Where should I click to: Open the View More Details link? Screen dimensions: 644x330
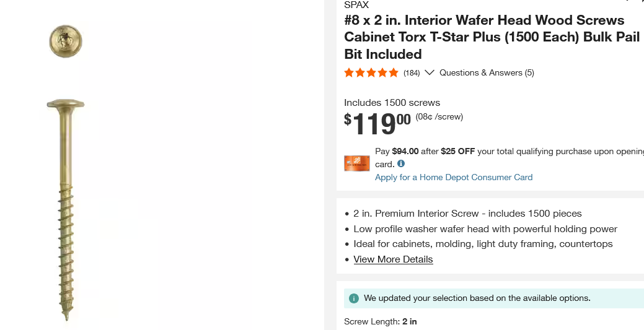(x=393, y=259)
